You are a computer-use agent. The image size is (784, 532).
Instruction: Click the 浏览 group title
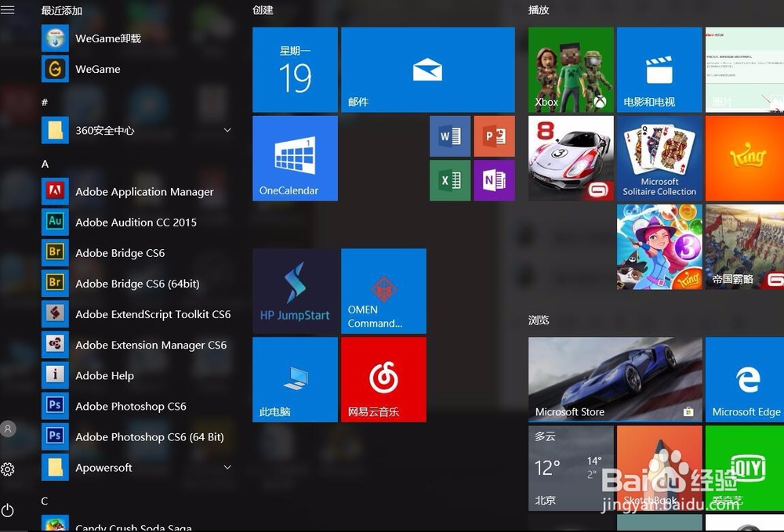[539, 320]
